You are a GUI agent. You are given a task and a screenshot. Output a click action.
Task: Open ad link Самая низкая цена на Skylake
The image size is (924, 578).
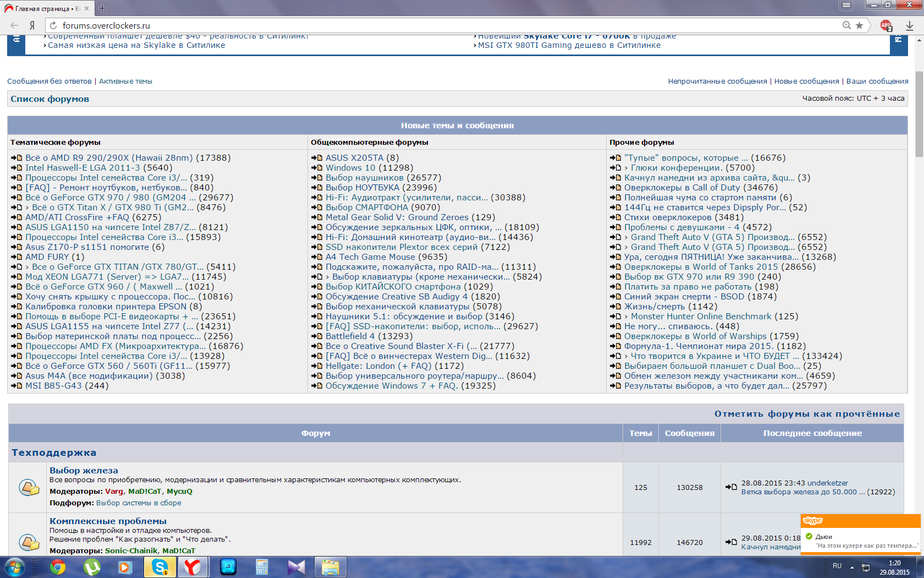click(x=136, y=45)
